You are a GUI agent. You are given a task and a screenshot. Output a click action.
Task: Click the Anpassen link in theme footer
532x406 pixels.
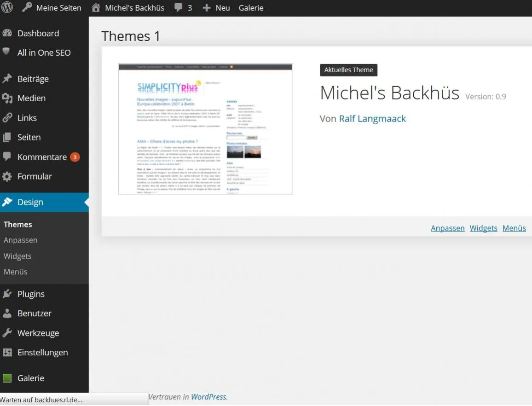[447, 228]
